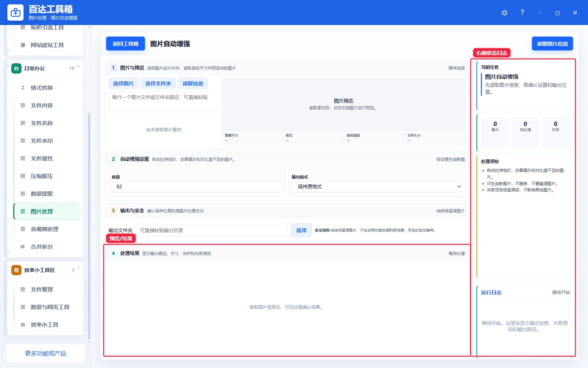Click the 运行日志 heading

coord(491,293)
